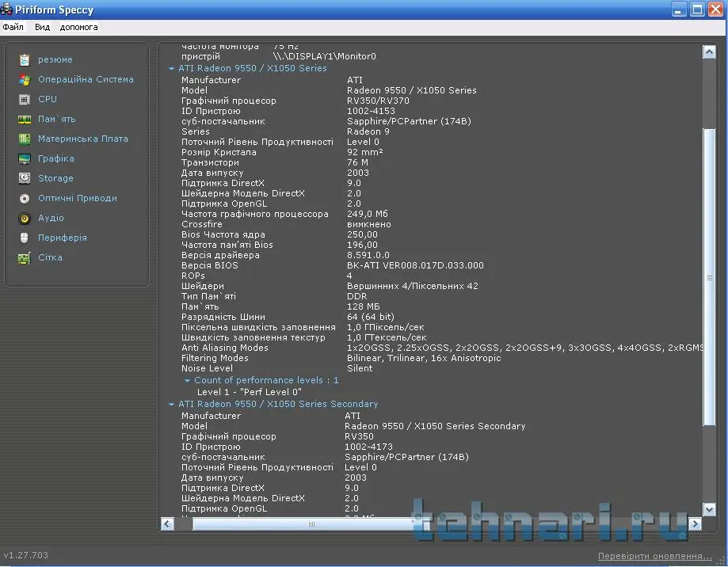Open the Периферія section
This screenshot has height=567, width=728.
click(x=63, y=238)
